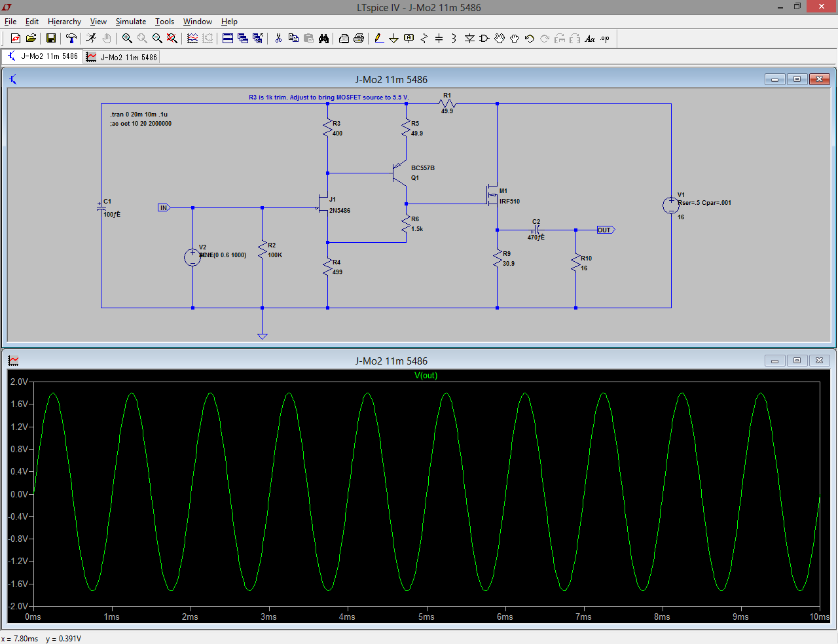Click the schematic window title bar icon
Image resolution: width=838 pixels, height=644 pixels.
point(13,79)
